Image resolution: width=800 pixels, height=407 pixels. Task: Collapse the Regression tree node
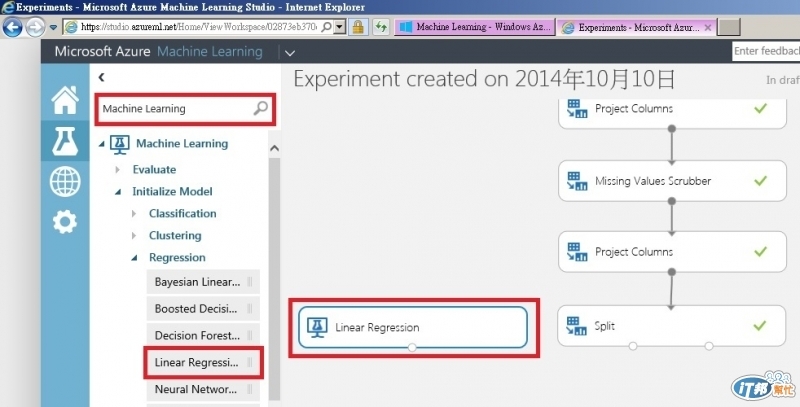[x=134, y=258]
